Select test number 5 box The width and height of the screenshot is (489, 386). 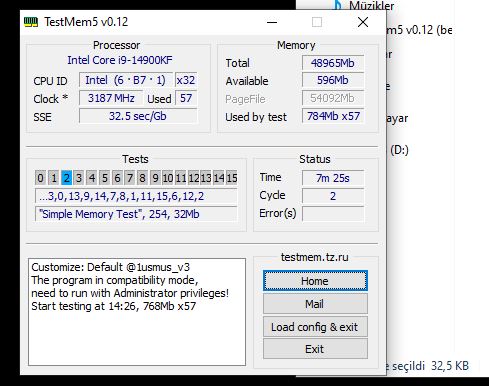point(104,178)
